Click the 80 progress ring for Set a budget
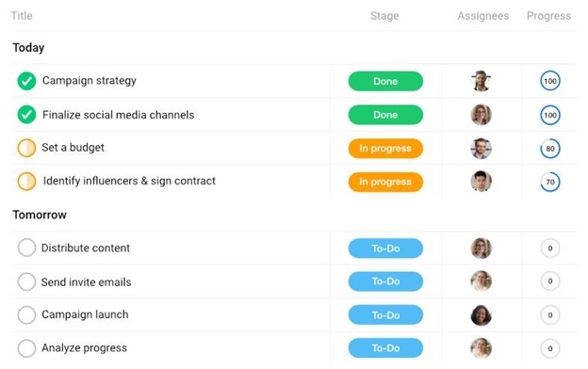Viewport: 588px width, 369px height. click(x=550, y=149)
